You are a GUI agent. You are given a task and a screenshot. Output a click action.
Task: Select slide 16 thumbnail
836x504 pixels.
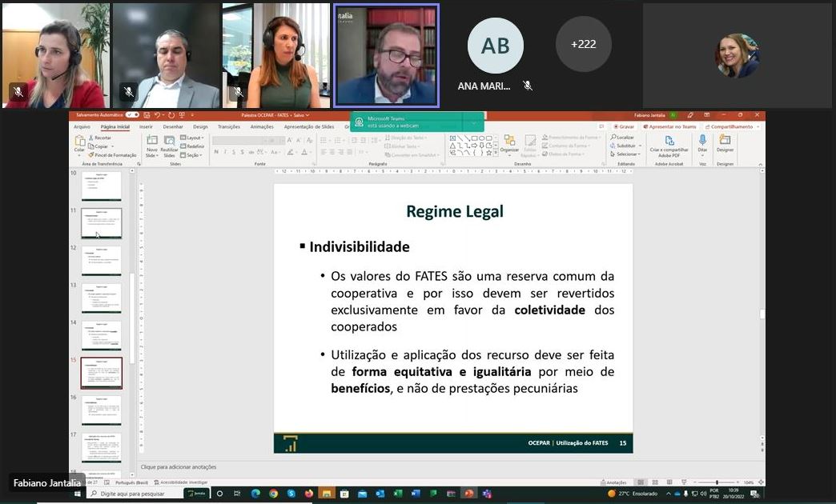tap(102, 410)
